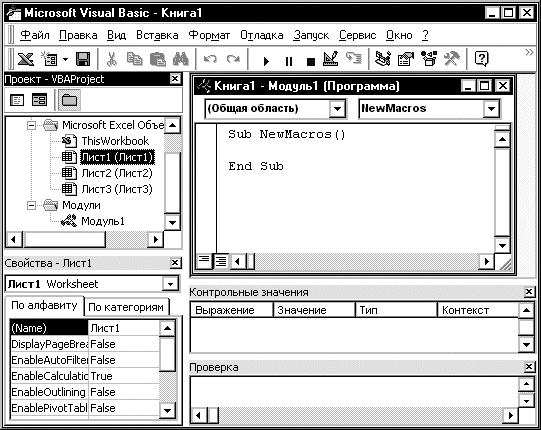
Task: Click the EnableOutlining property row
Action: tap(85, 392)
